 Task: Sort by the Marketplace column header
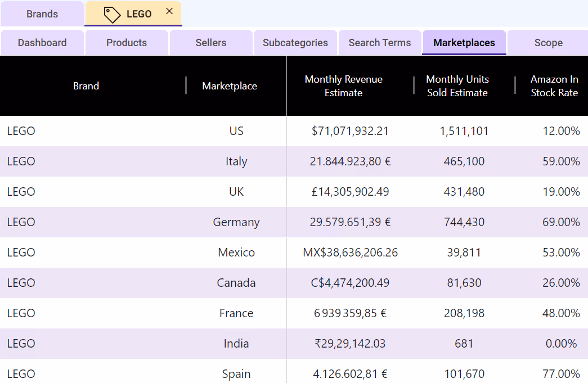[x=230, y=86]
